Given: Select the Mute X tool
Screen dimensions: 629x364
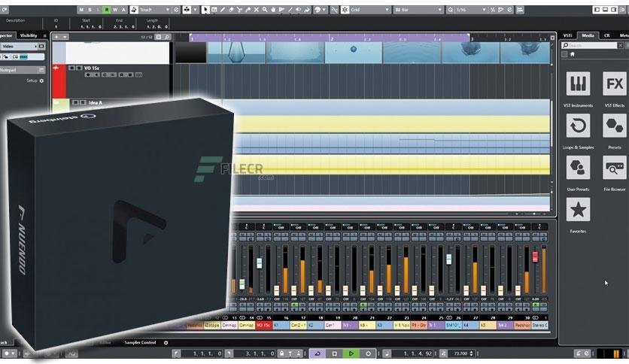Looking at the screenshot, I should click(257, 10).
